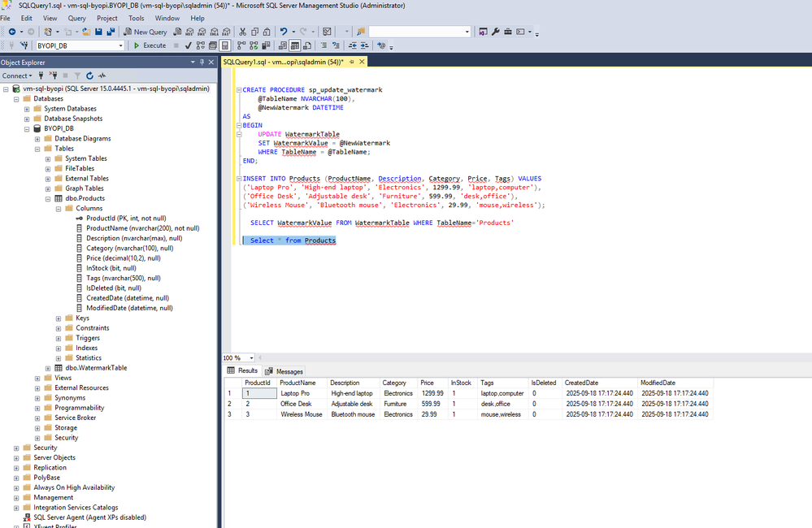Click the Save All toolbar icon

pos(109,32)
